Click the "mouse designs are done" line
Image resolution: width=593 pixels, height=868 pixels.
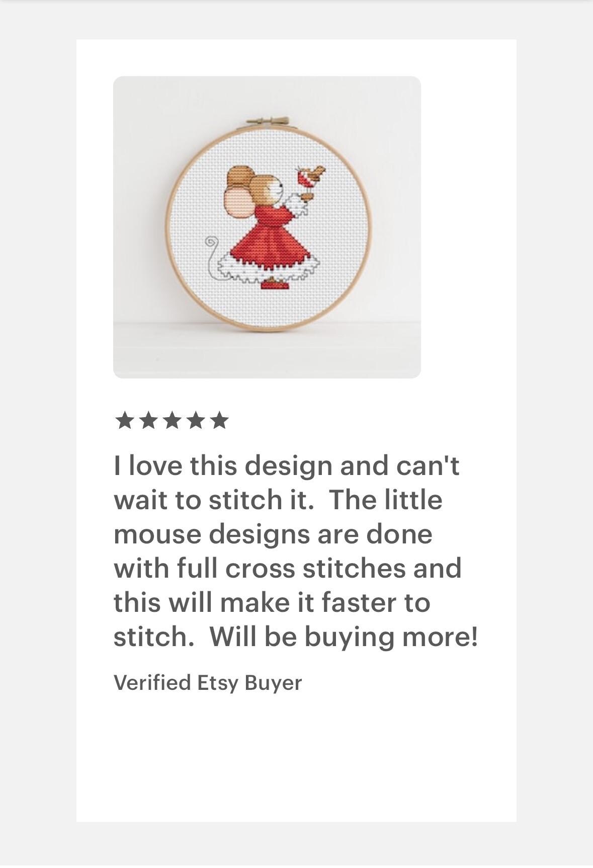273,533
